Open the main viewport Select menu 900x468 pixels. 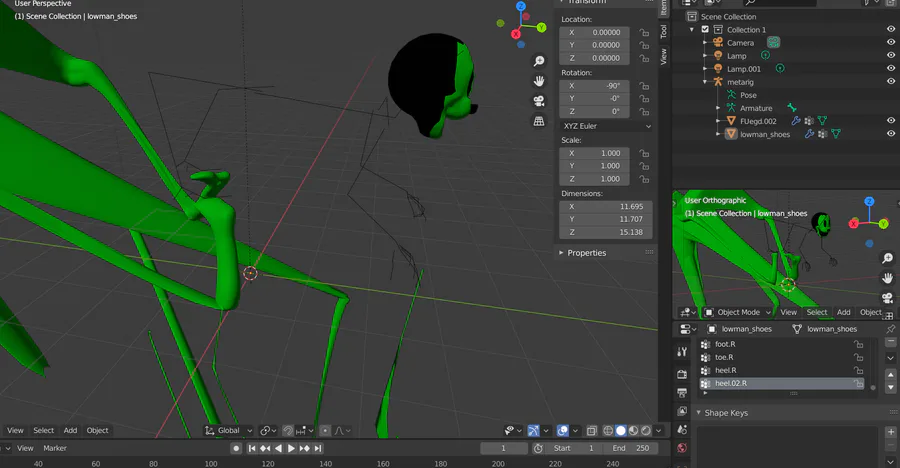pyautogui.click(x=43, y=430)
